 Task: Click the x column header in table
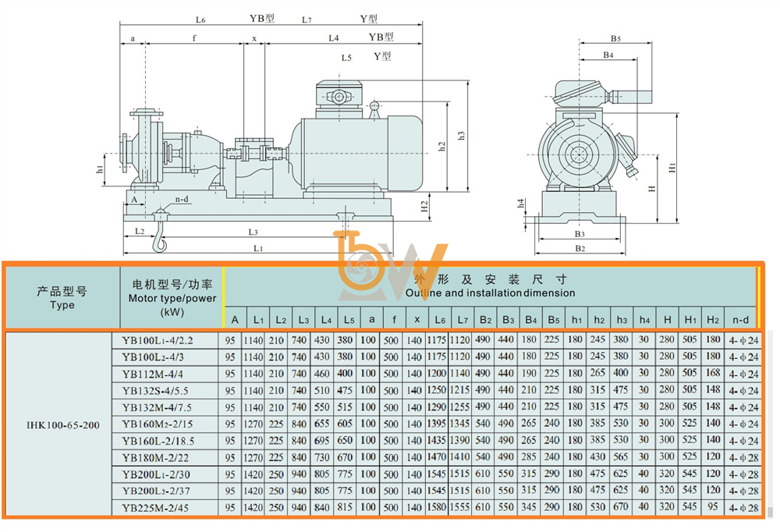[x=417, y=320]
